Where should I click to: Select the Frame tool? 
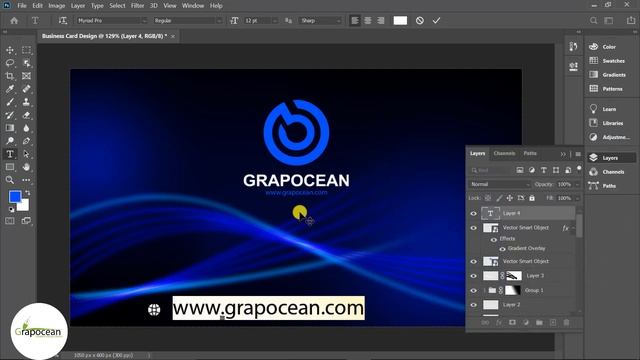27,76
